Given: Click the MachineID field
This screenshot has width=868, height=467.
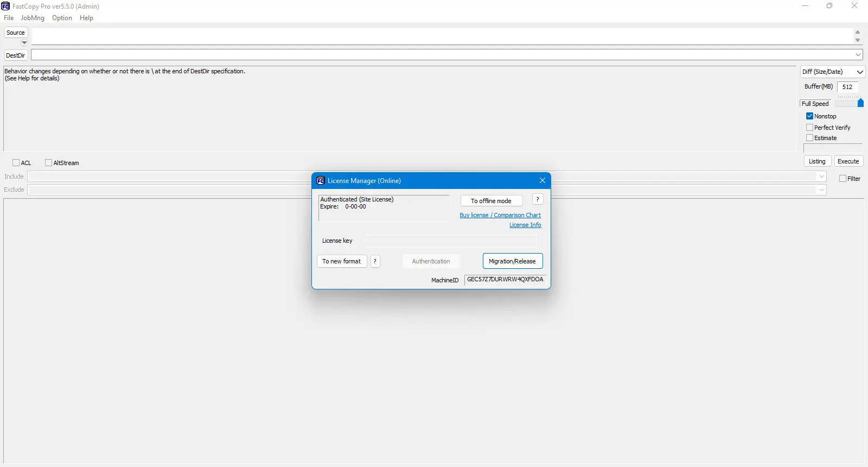Looking at the screenshot, I should (505, 280).
